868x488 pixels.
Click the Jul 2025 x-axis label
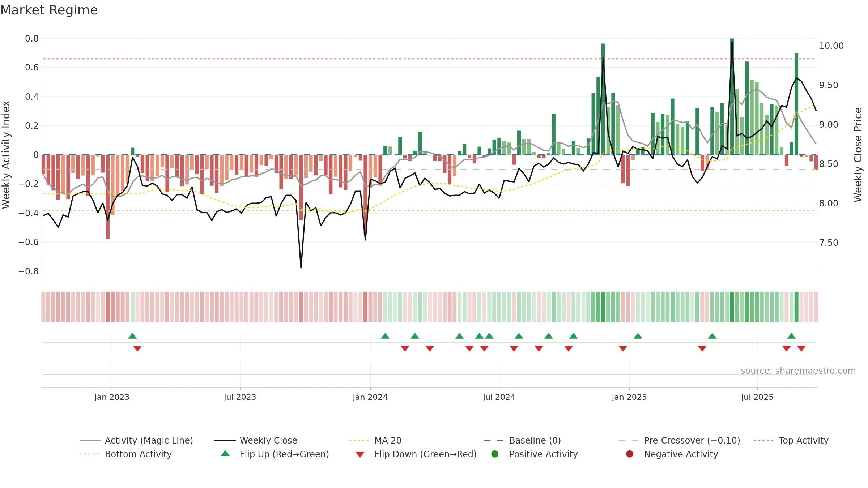757,397
